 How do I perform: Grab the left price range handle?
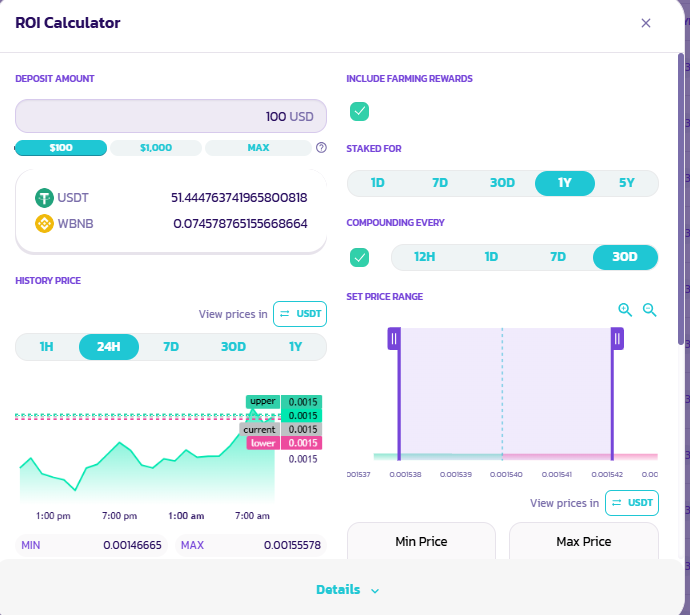pos(394,339)
